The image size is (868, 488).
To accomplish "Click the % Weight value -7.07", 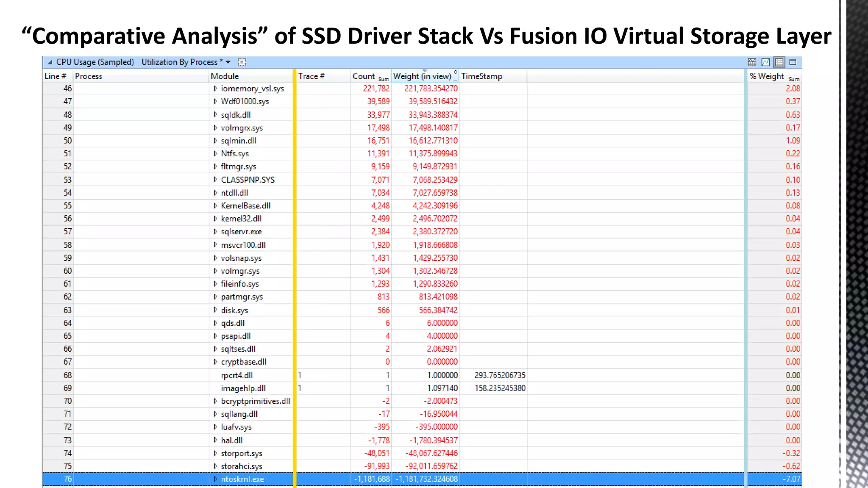I will pyautogui.click(x=791, y=479).
